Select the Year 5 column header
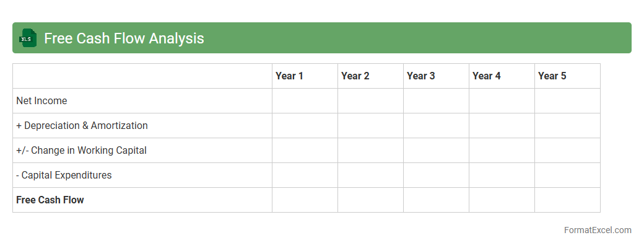Viewport: 644px width, 248px height. click(x=552, y=76)
